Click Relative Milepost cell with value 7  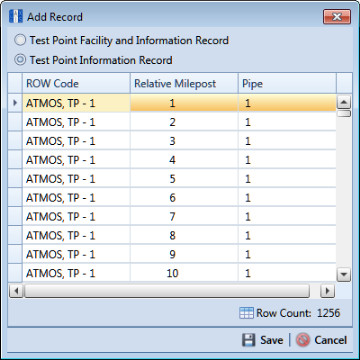pyautogui.click(x=184, y=217)
